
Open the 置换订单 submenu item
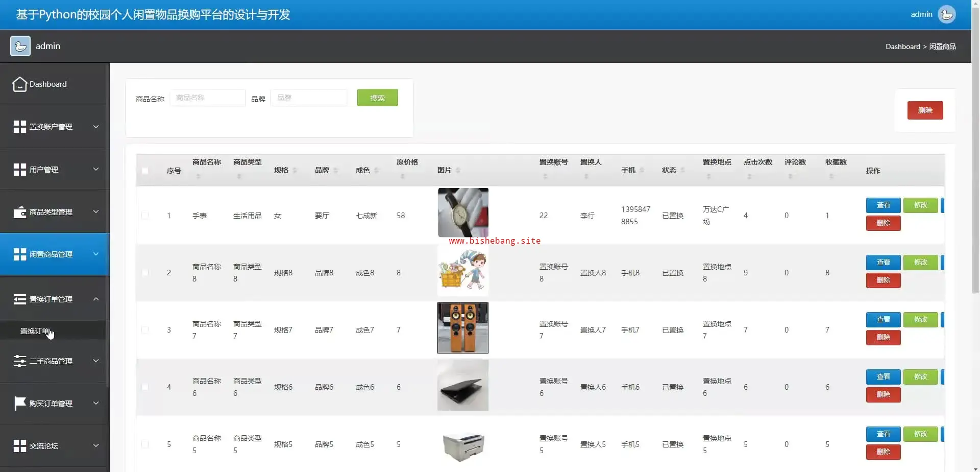tap(35, 331)
